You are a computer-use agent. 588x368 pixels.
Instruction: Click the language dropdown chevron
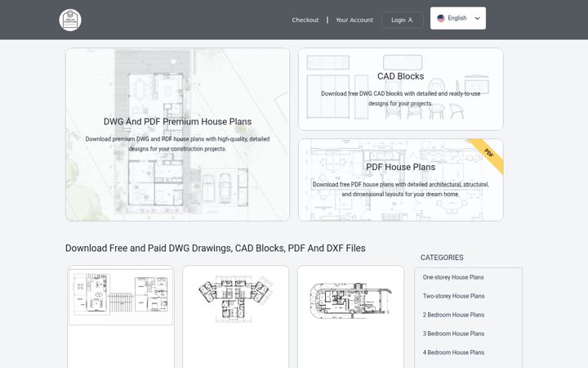(477, 18)
